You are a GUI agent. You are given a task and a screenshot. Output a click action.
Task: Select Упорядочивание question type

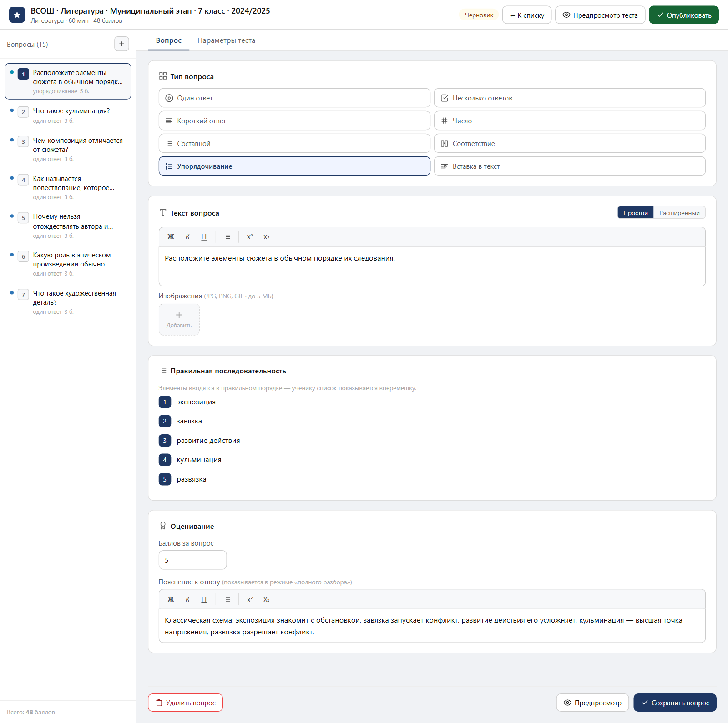point(294,166)
